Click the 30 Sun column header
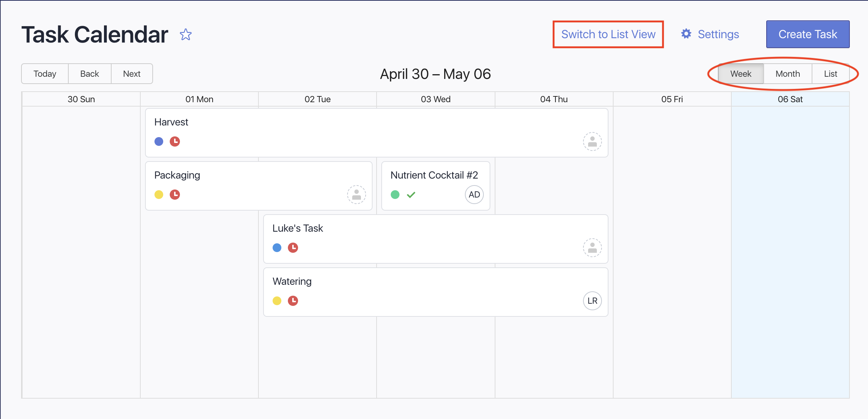Image resolution: width=868 pixels, height=419 pixels. click(x=81, y=99)
